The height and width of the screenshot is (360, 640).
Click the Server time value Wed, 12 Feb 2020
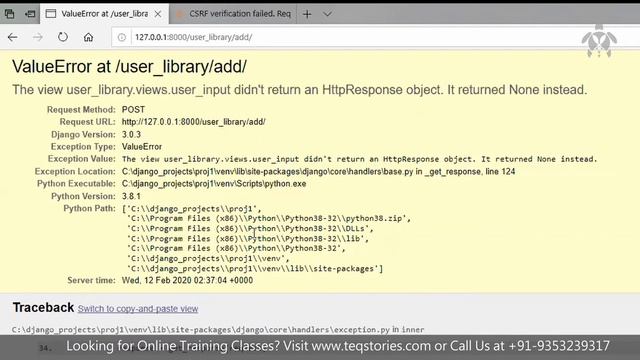click(187, 280)
